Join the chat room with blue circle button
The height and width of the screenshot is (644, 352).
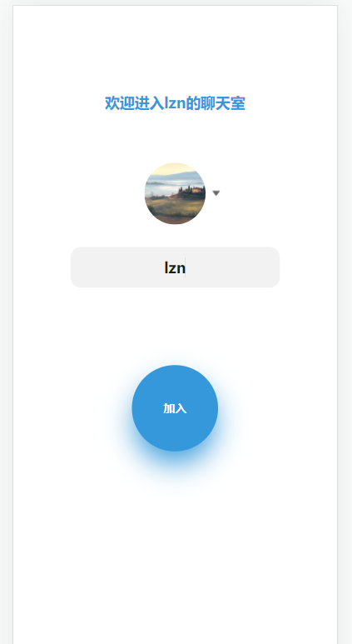coord(175,408)
